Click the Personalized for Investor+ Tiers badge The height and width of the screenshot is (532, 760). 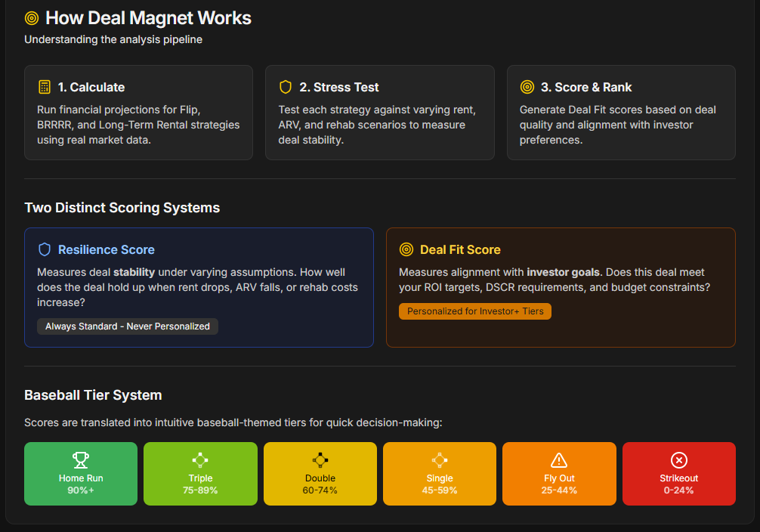click(x=475, y=311)
